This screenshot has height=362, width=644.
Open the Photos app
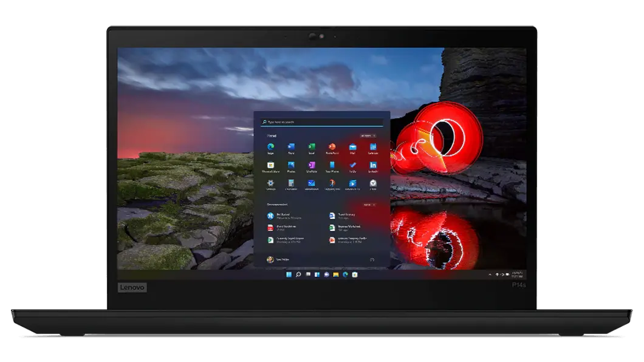pyautogui.click(x=291, y=166)
